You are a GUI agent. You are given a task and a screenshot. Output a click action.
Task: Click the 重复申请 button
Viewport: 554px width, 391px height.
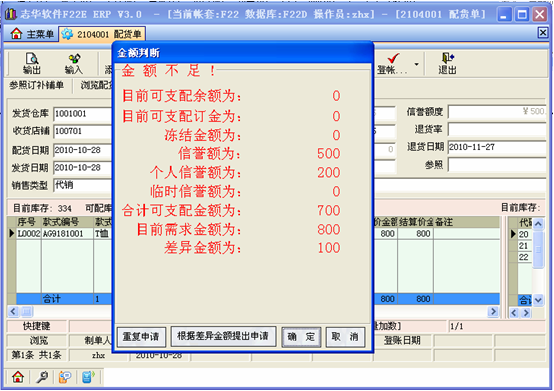141,337
